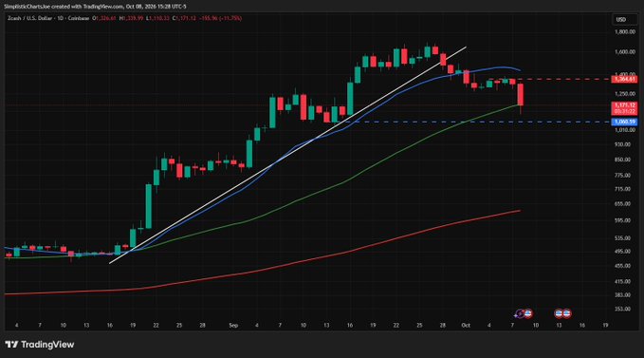Viewport: 644px width, 358px height.
Task: Click the 1,800.00 price axis label
Action: pyautogui.click(x=625, y=31)
